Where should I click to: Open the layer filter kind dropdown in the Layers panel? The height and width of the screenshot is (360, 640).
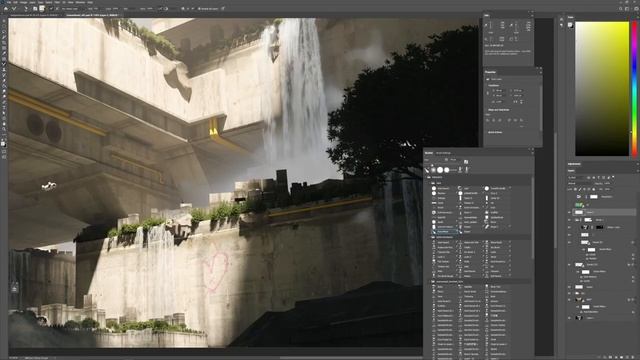577,178
